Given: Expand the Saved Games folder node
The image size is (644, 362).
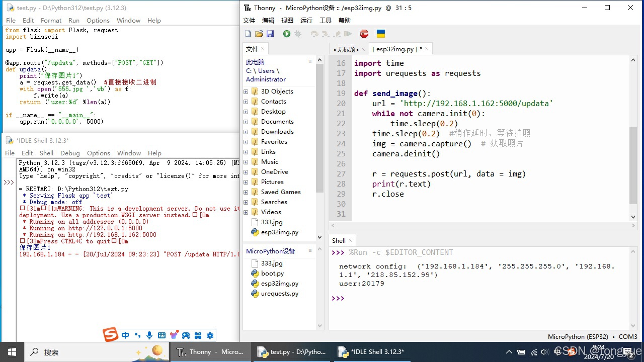Looking at the screenshot, I should coord(246,192).
